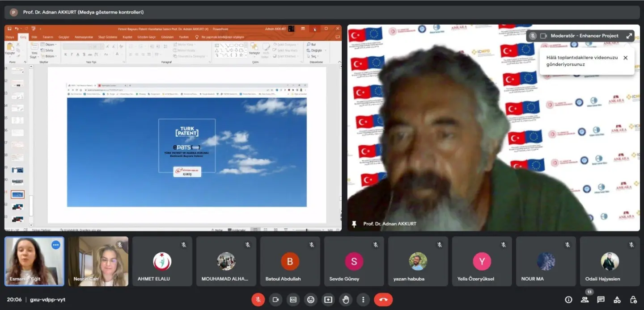
Task: Raise your hand
Action: point(346,299)
